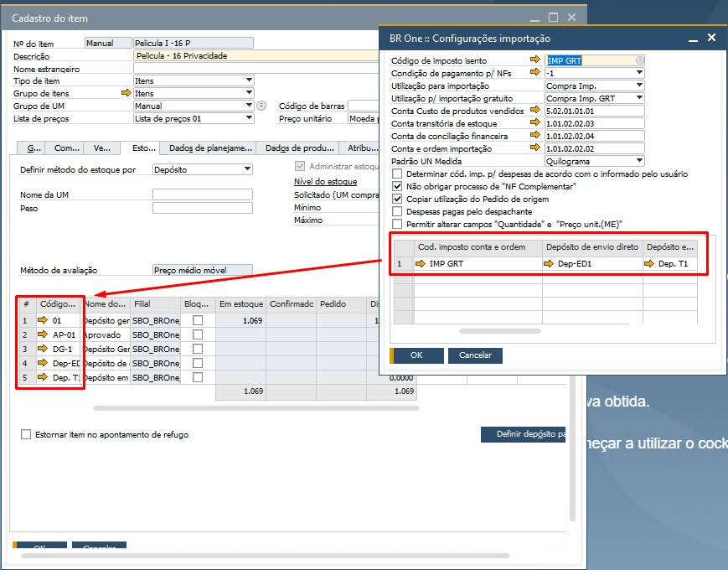Click the selection icon inside IMP GRT field
This screenshot has height=570, width=728.
coord(640,60)
